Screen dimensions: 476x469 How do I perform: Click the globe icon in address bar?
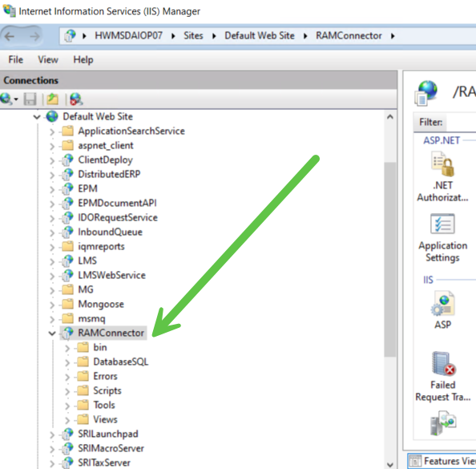click(x=71, y=35)
